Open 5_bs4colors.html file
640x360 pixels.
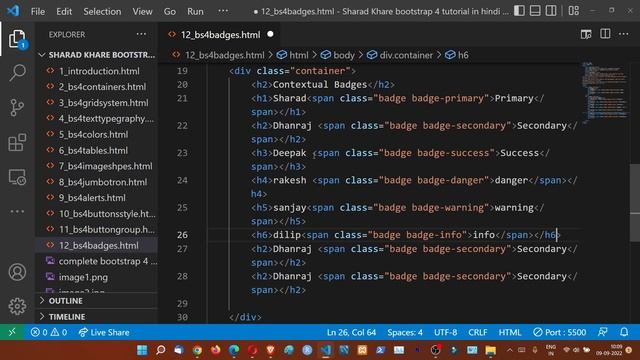(93, 134)
